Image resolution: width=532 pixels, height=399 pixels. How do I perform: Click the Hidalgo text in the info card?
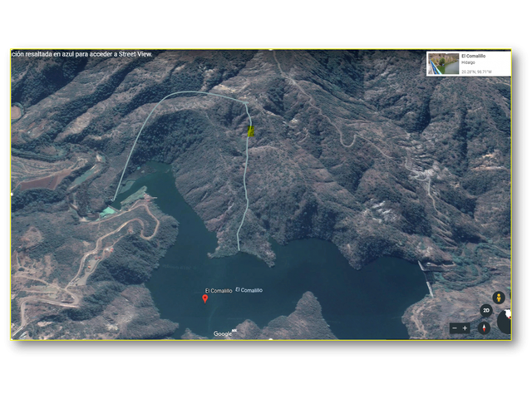tap(468, 63)
